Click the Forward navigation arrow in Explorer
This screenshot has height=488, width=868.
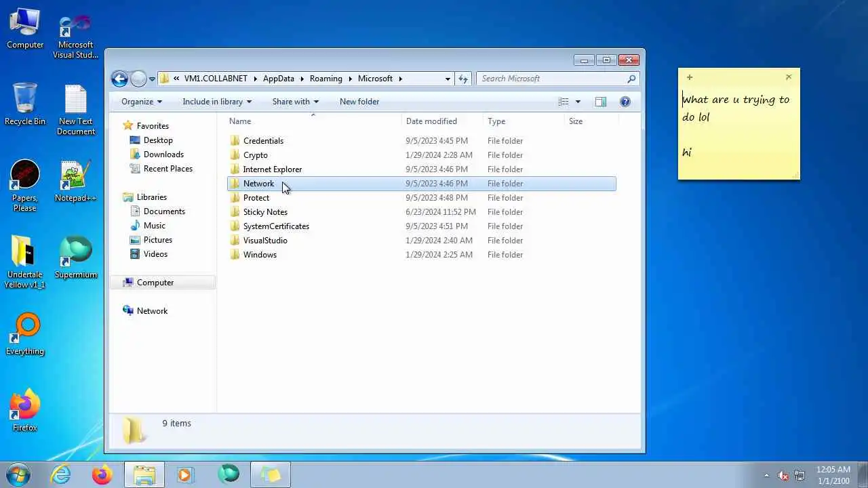(x=138, y=79)
